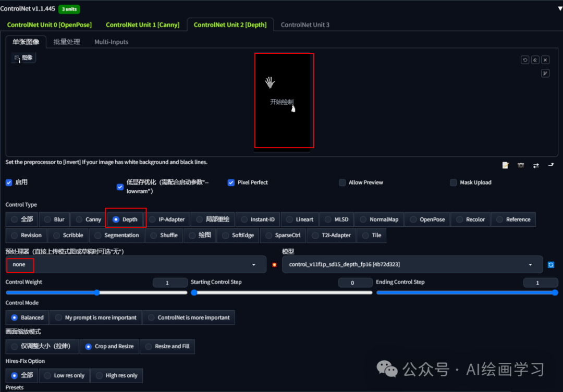Screen dimensions: 563x392
Task: Toggle the 启用 enable checkbox
Action: click(9, 183)
